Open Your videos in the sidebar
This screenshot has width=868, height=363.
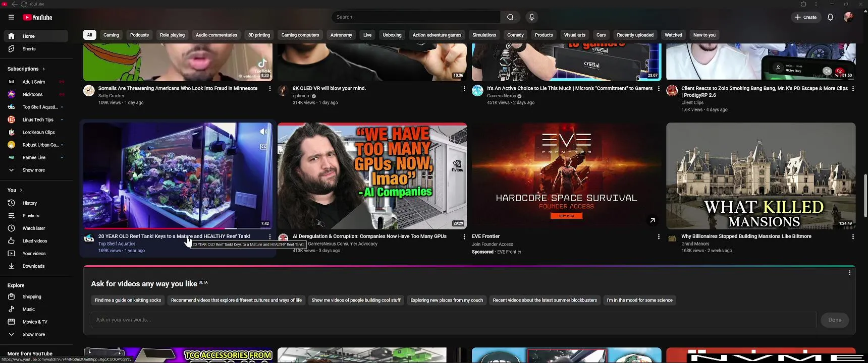(35, 254)
